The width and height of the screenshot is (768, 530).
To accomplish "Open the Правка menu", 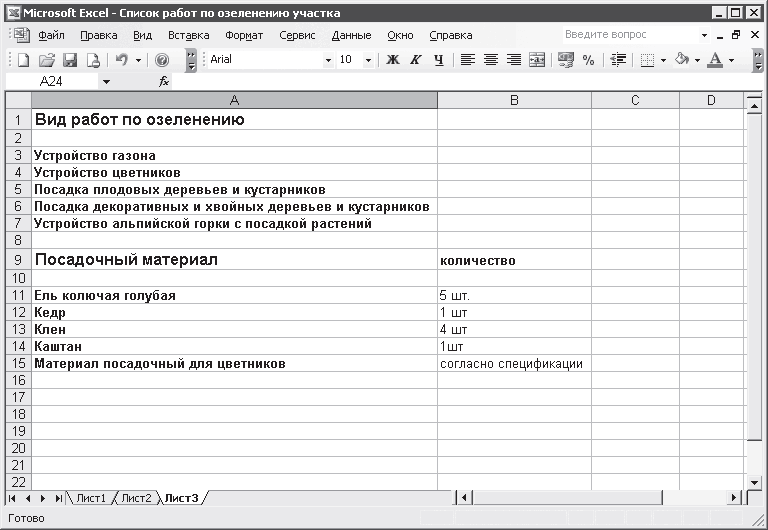I will tap(99, 35).
